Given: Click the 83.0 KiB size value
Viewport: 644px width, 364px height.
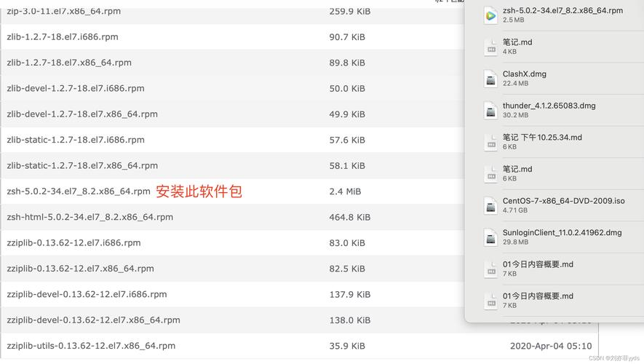Looking at the screenshot, I should (347, 243).
